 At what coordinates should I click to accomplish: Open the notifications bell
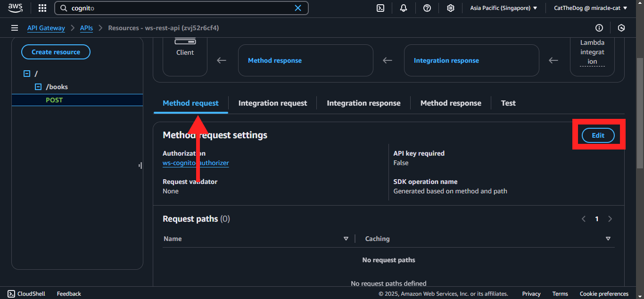click(404, 8)
